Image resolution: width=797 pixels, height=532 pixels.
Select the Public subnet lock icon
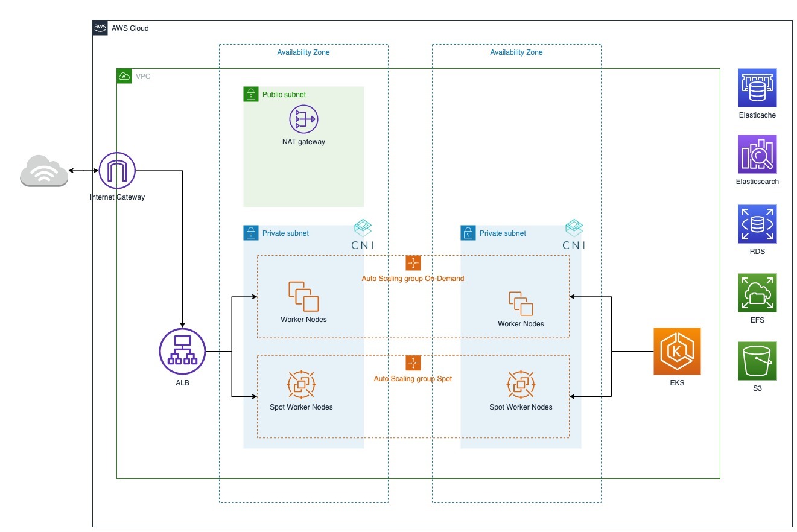pyautogui.click(x=251, y=94)
